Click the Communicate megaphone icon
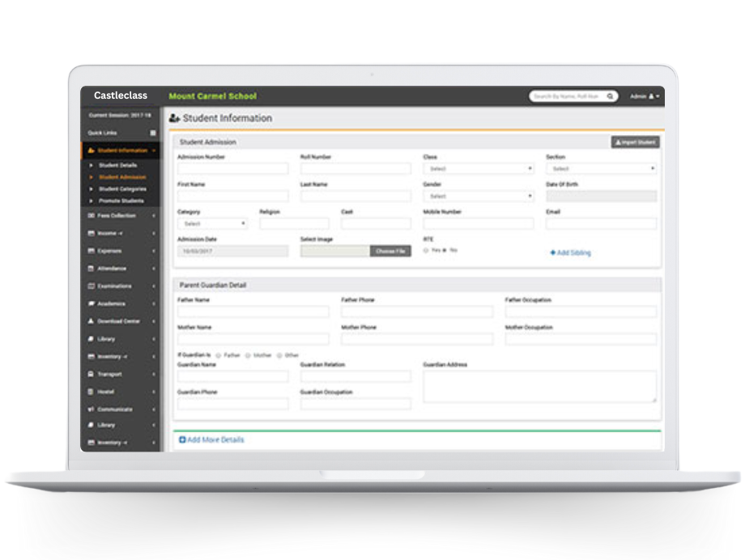The width and height of the screenshot is (745, 560). coord(92,409)
